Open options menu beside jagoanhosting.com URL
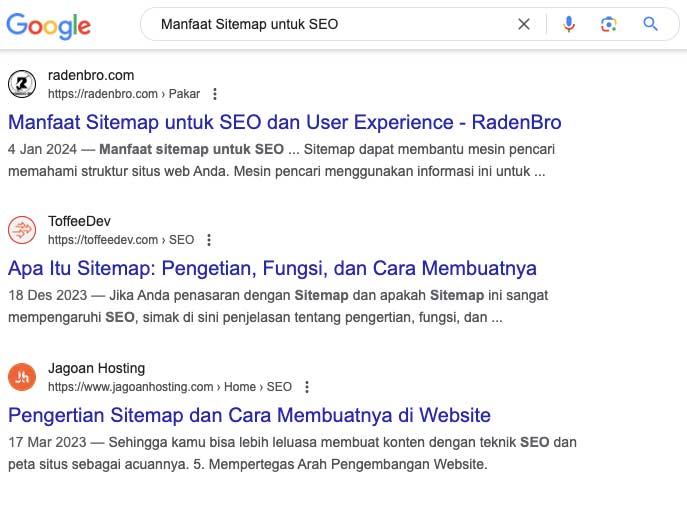Viewport: 687px width, 517px height. [307, 387]
